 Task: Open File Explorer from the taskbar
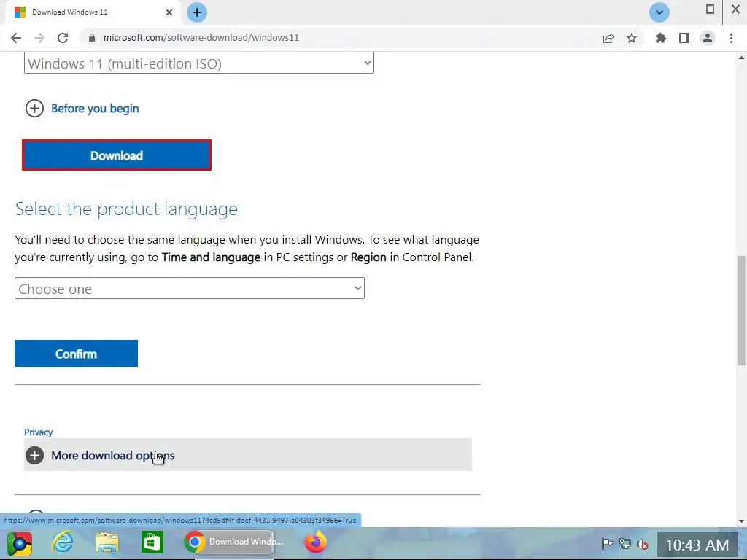tap(107, 542)
